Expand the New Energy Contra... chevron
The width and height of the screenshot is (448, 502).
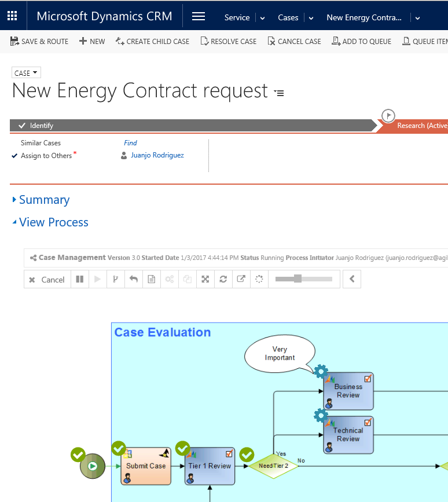(417, 19)
